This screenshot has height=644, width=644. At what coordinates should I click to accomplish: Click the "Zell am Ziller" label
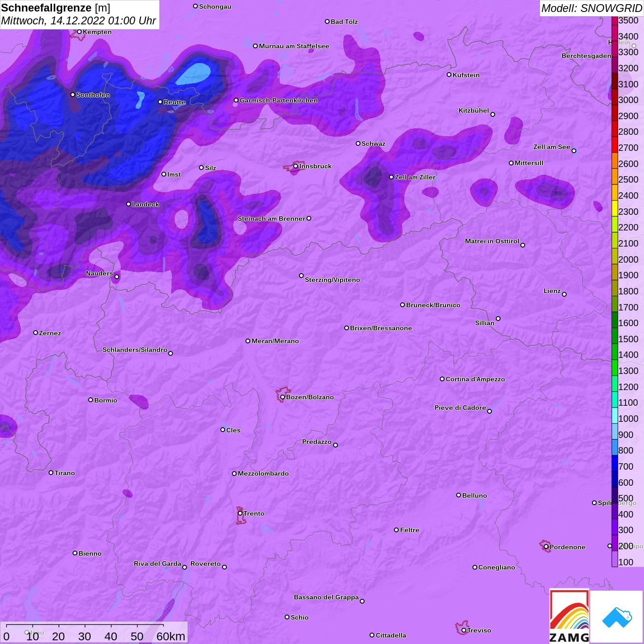click(415, 177)
